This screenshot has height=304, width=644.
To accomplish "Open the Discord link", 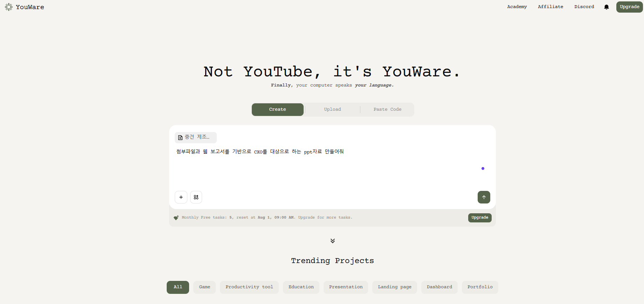I will click(x=584, y=7).
